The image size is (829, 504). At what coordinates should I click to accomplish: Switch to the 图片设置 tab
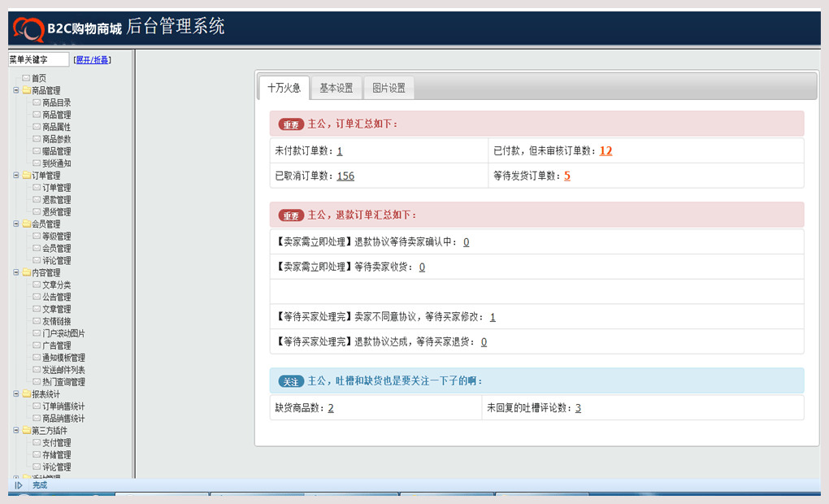point(388,88)
